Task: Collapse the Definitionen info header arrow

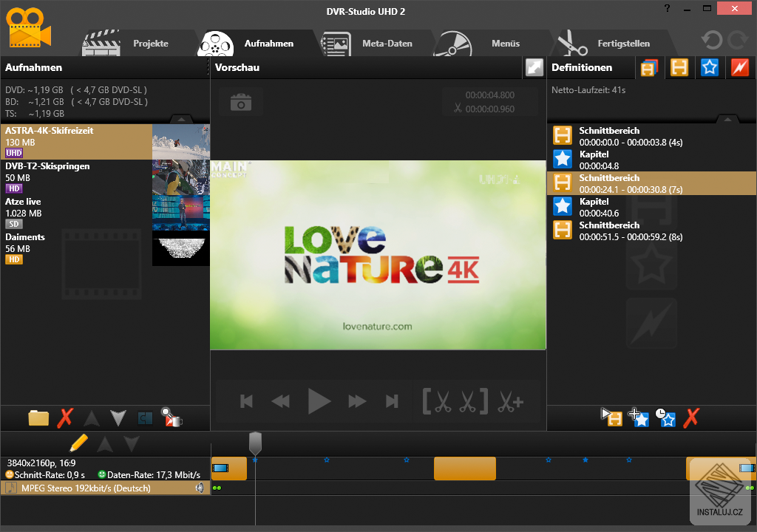Action: (x=727, y=119)
